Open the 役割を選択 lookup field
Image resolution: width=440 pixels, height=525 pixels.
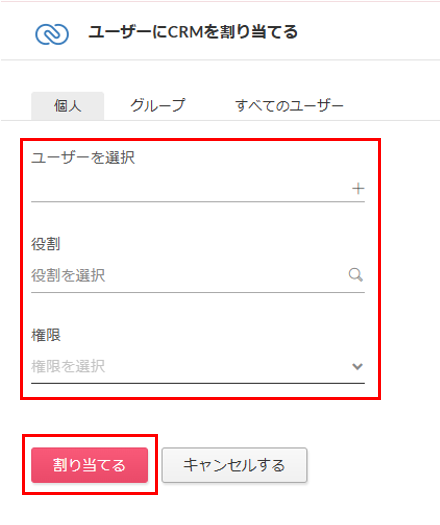[198, 275]
